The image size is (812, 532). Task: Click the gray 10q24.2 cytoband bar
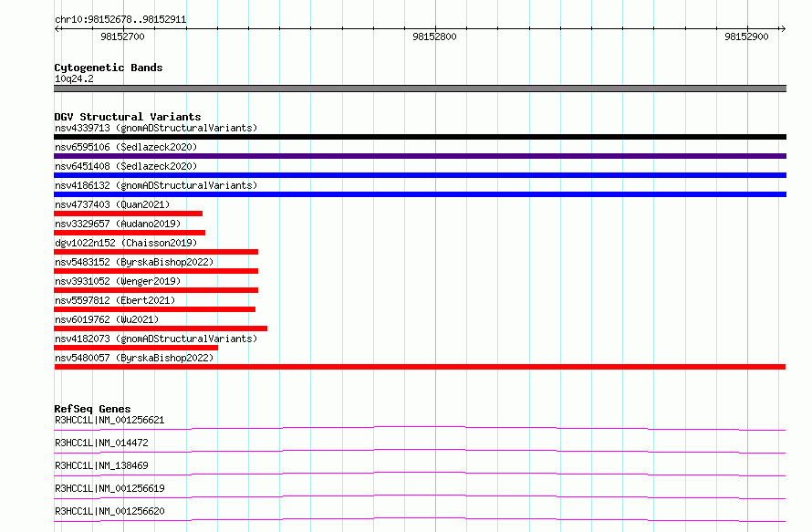click(420, 89)
